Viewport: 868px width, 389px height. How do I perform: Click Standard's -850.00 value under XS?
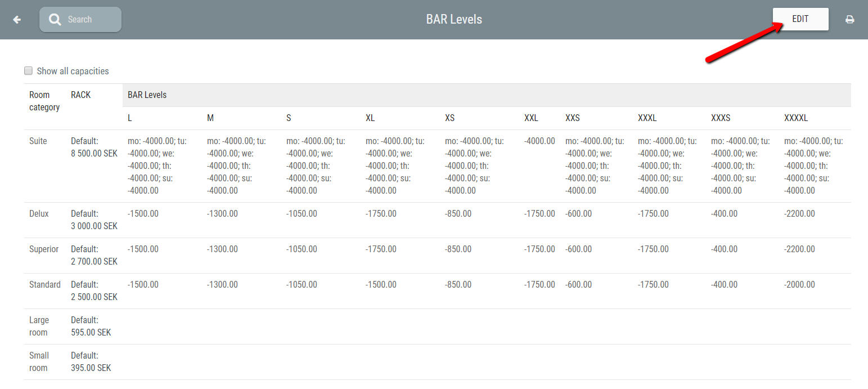(458, 284)
